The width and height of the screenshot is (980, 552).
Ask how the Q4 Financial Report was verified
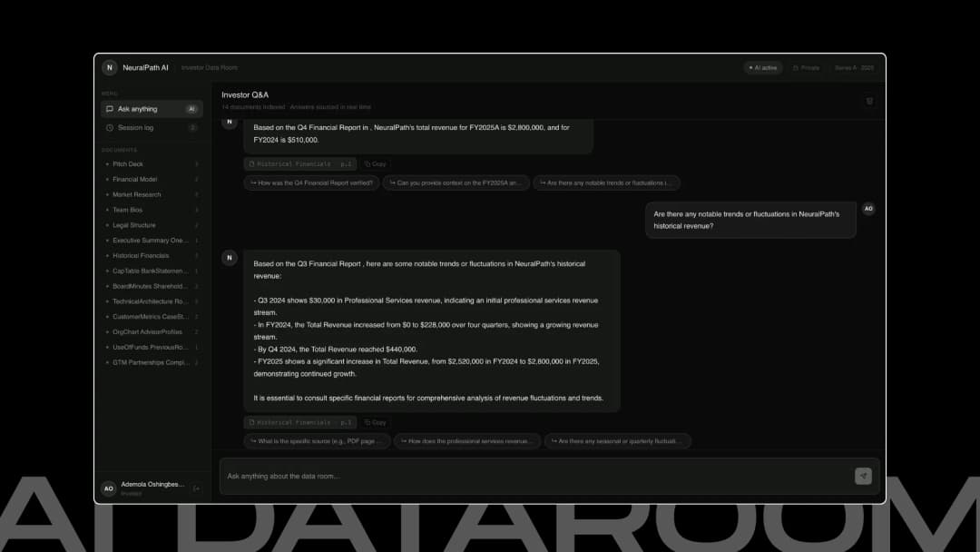tap(311, 183)
